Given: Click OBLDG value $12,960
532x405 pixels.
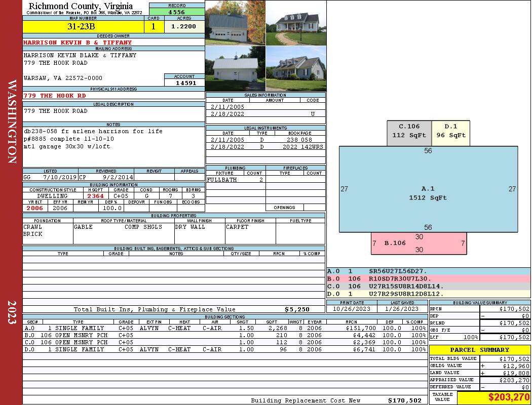Looking at the screenshot, I should [516, 366].
